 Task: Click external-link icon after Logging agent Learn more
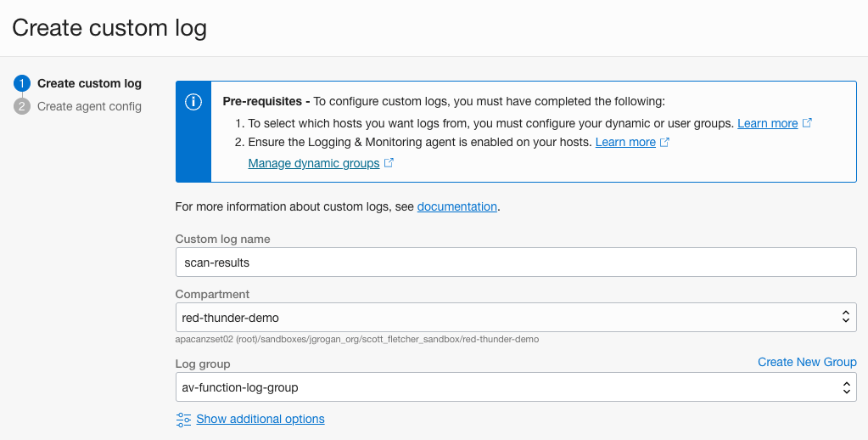[665, 142]
